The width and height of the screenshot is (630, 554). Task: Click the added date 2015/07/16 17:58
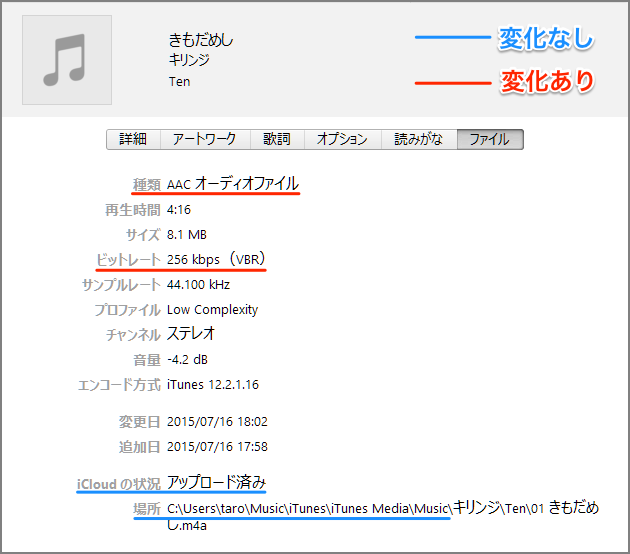tap(217, 446)
